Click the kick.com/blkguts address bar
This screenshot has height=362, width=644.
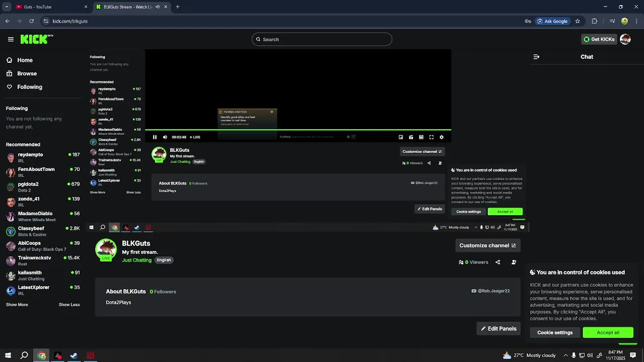tap(282, 21)
